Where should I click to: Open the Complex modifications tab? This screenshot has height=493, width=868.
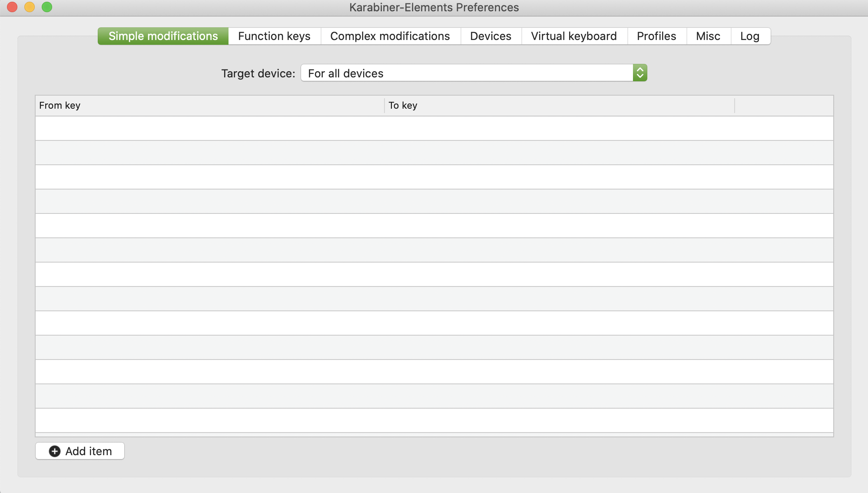click(x=390, y=36)
